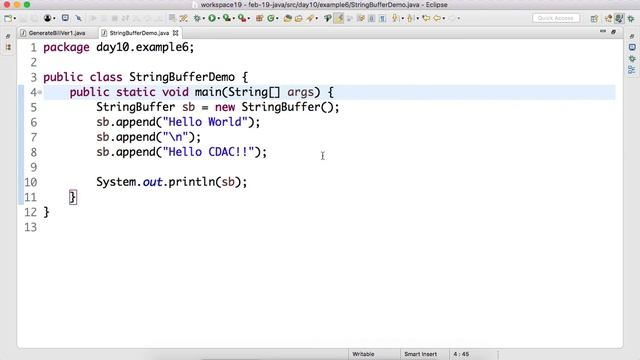Toggle Smart Insert mode in status bar
This screenshot has width=640, height=360.
(x=420, y=354)
